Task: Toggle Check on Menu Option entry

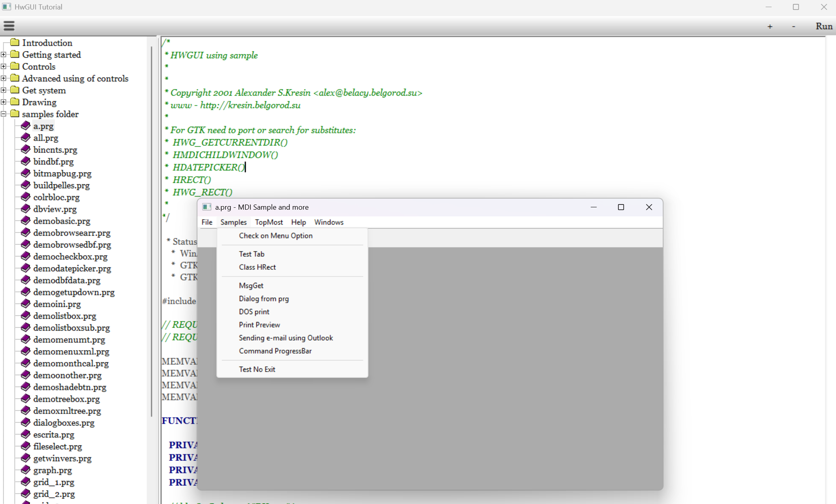Action: pyautogui.click(x=275, y=236)
